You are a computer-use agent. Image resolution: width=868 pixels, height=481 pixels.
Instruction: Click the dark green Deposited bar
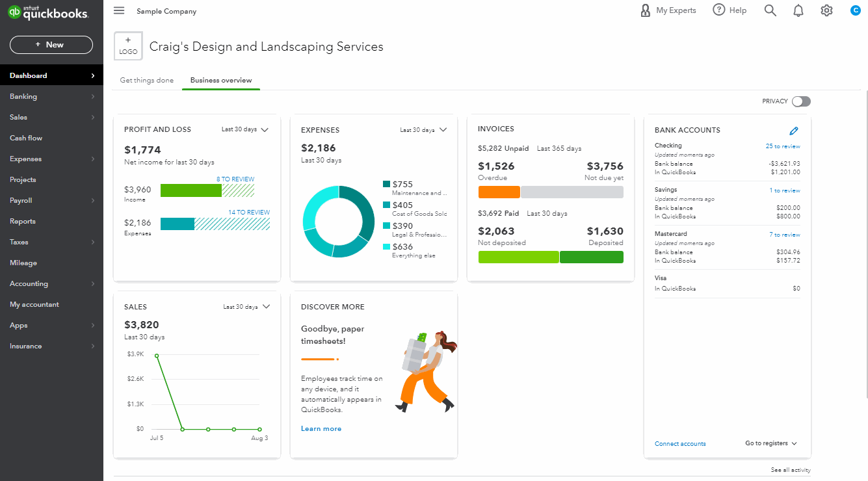pos(592,257)
